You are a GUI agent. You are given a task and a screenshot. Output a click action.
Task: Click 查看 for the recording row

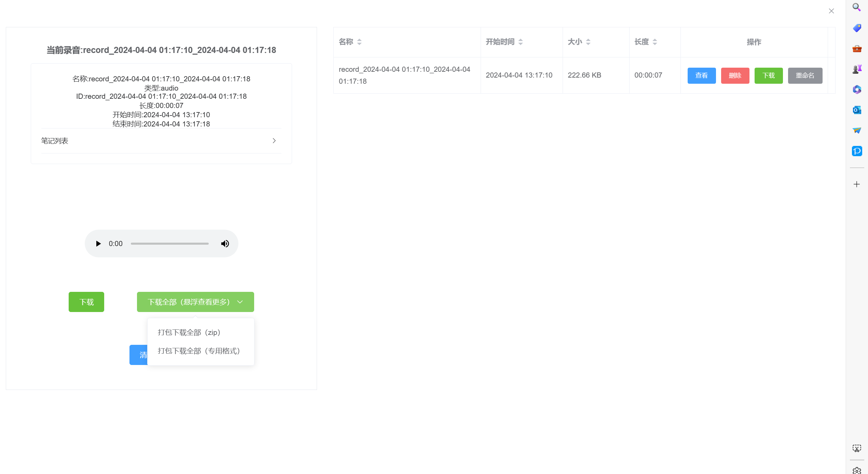coord(702,76)
